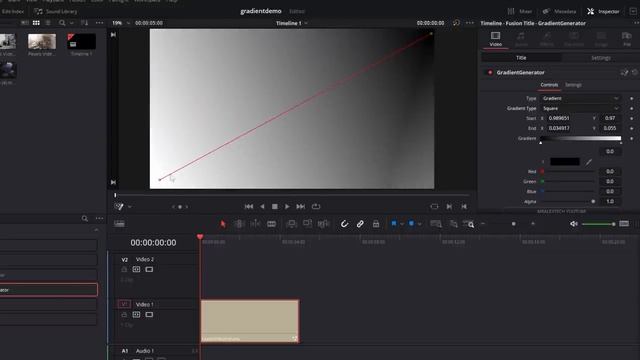Click the Overwrite Clip icon
640x360 pixels.
pos(307,224)
